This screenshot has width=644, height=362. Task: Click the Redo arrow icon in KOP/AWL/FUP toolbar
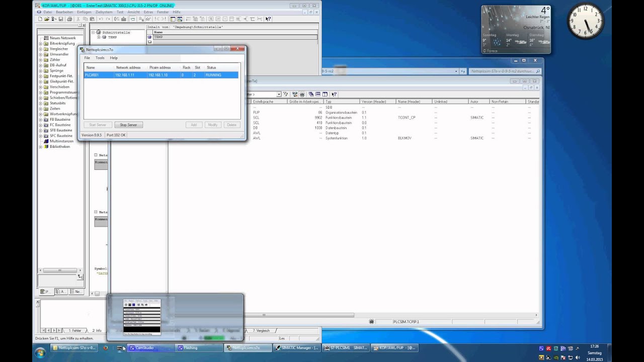pos(108,19)
